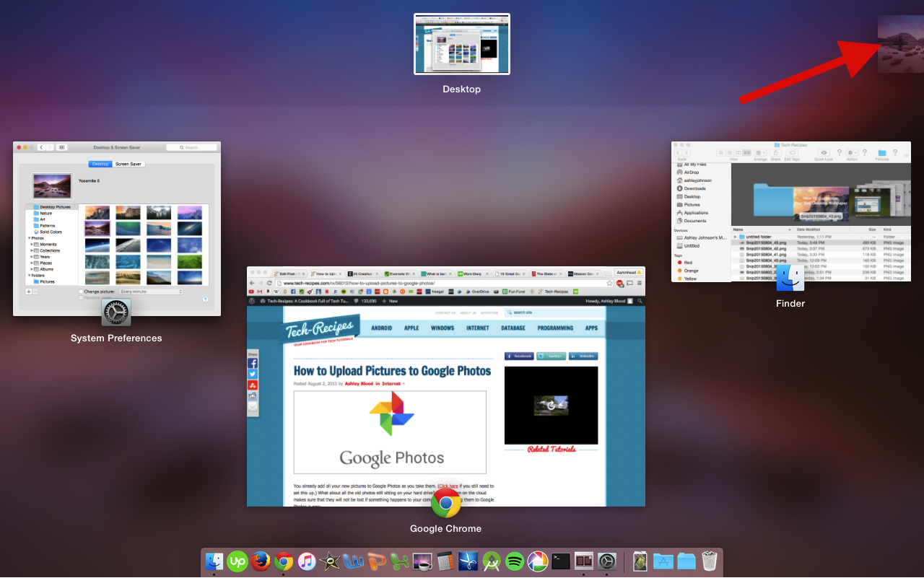Tick the Random order checkbox
Screen dimensions: 924x578
tap(81, 297)
